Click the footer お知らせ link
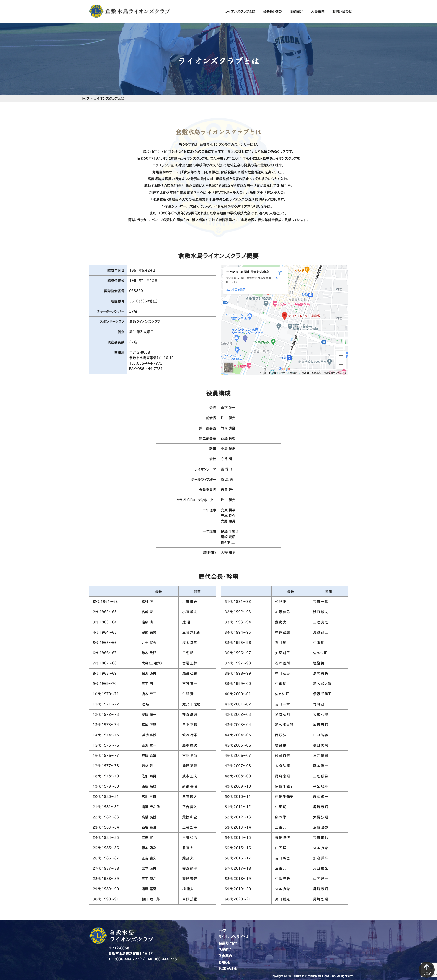The height and width of the screenshot is (980, 437). [x=224, y=962]
